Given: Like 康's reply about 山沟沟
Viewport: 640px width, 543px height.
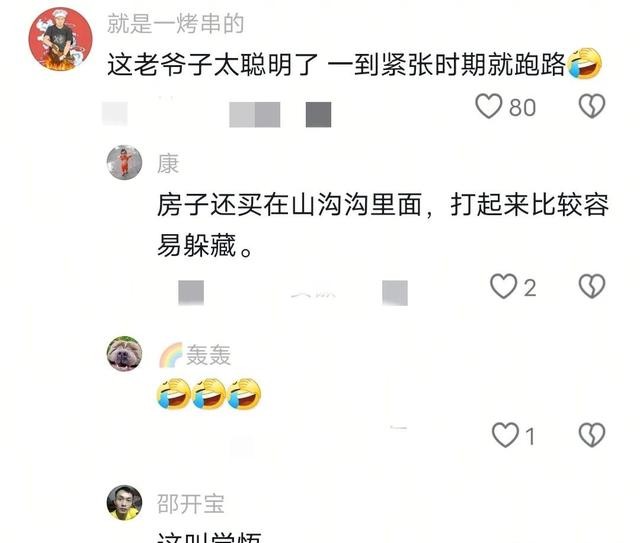Looking at the screenshot, I should (x=503, y=286).
